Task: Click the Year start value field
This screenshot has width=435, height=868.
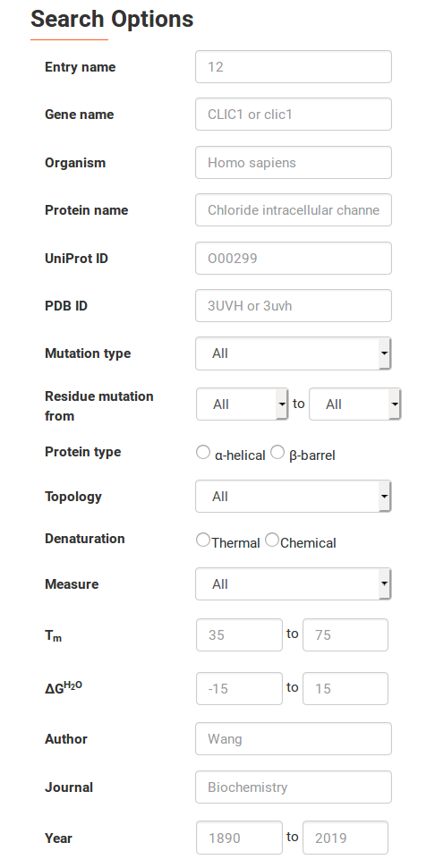Action: pyautogui.click(x=240, y=838)
